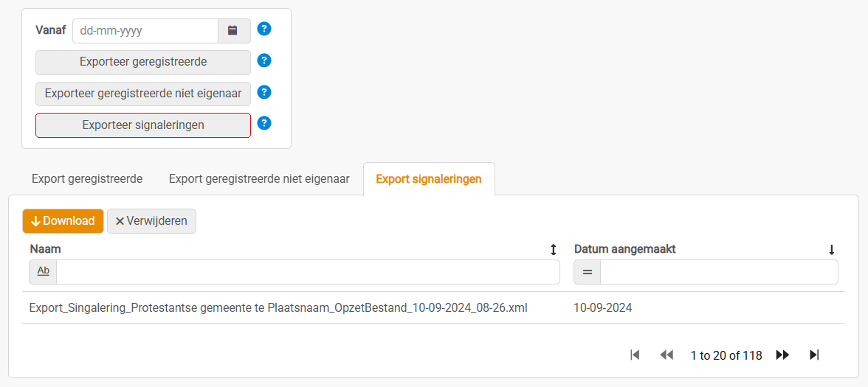Go to first page of results
The width and height of the screenshot is (868, 387).
635,355
